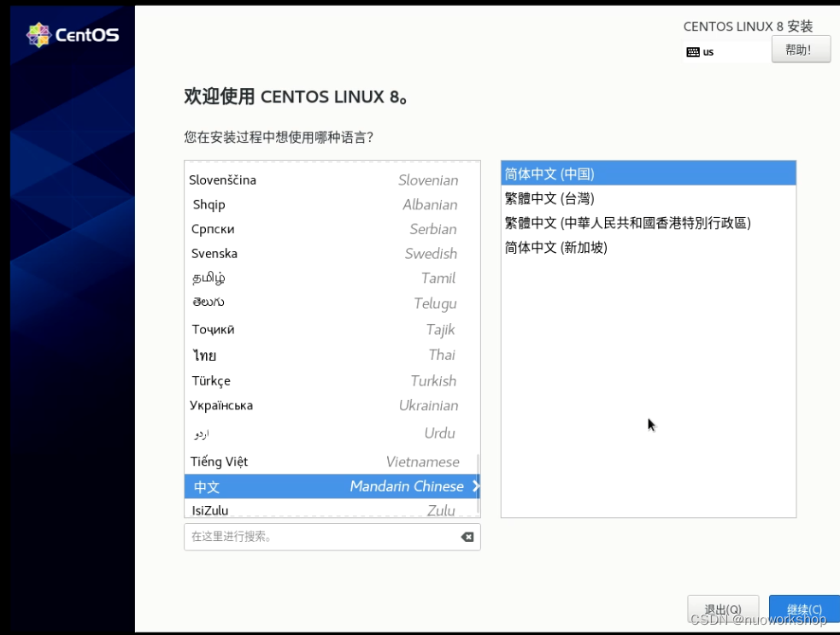Screen dimensions: 840x635
Task: Clear the search field with backspace icon
Action: click(x=467, y=537)
